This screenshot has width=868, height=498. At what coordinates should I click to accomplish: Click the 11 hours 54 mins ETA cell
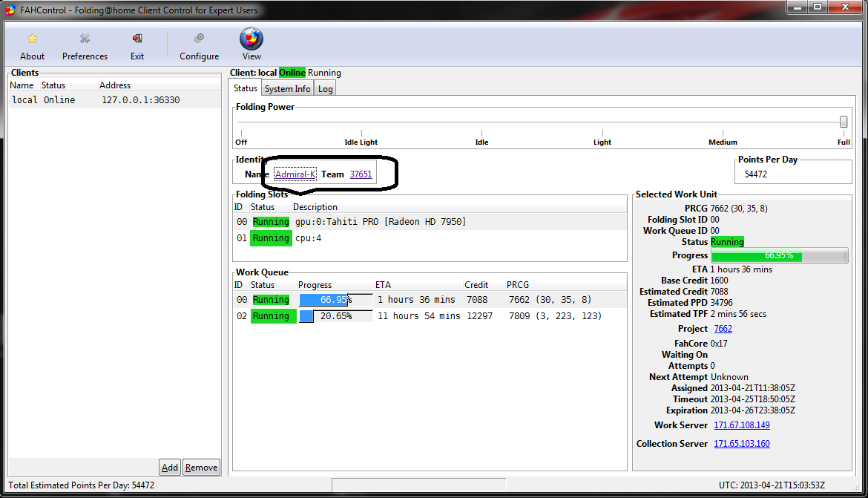click(419, 315)
